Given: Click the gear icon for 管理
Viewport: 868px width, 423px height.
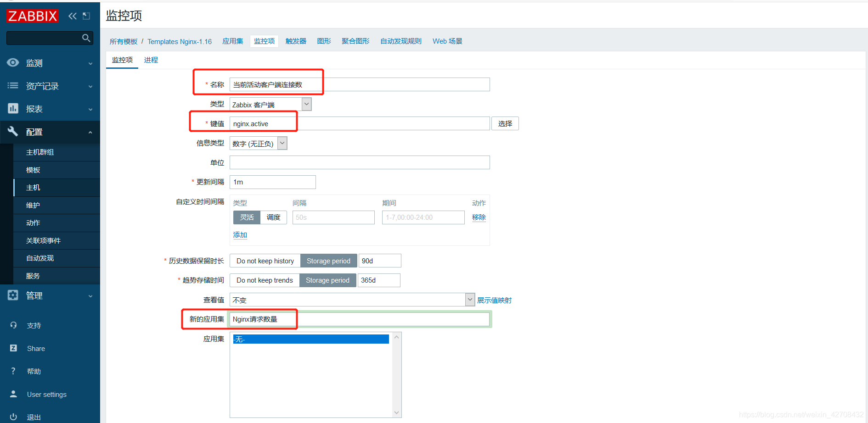Looking at the screenshot, I should (x=13, y=295).
